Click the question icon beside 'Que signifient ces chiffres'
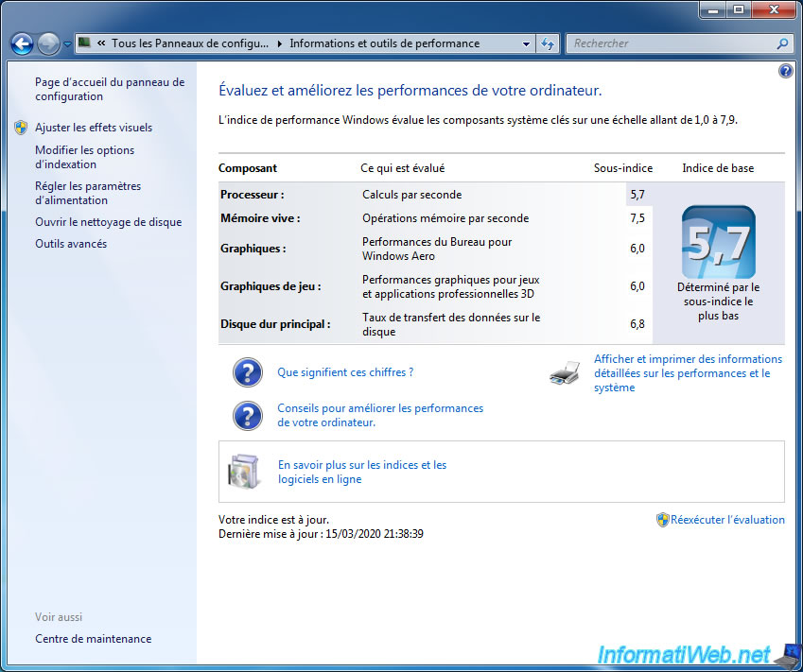The width and height of the screenshot is (803, 672). pos(248,373)
